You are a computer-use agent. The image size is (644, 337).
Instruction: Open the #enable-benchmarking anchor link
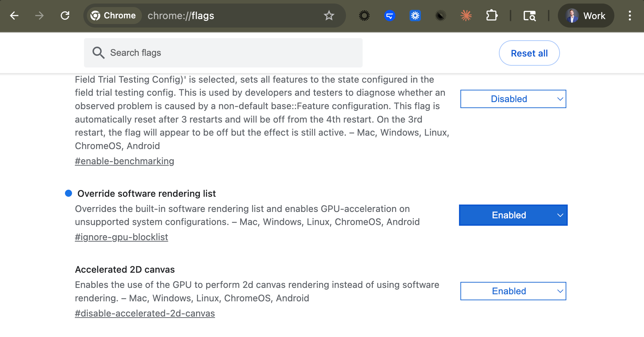point(124,161)
